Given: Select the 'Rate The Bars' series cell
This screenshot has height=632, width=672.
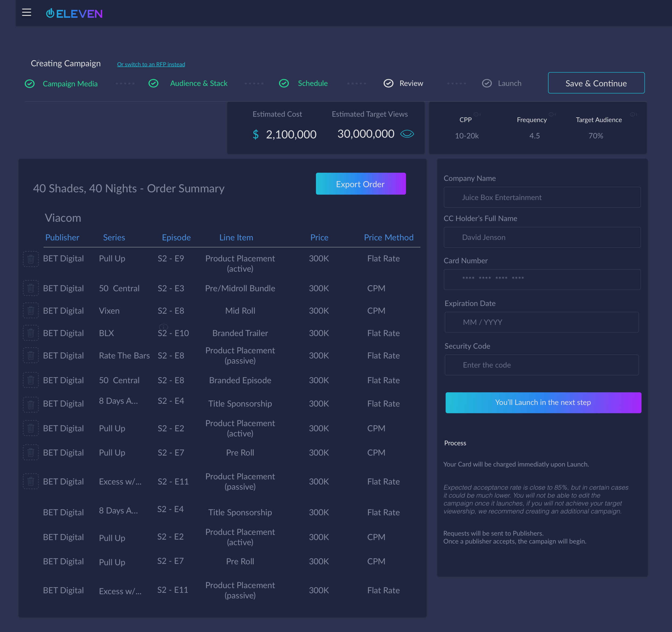Looking at the screenshot, I should [124, 356].
